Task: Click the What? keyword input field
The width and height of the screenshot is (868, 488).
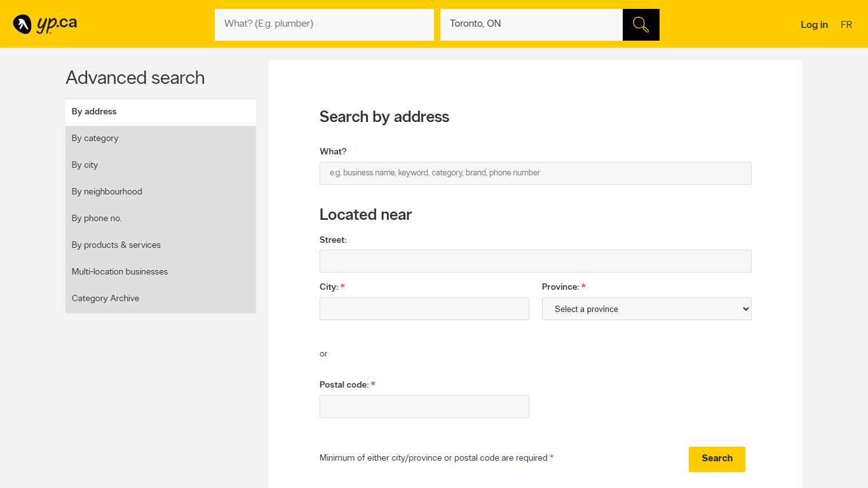Action: coord(324,24)
